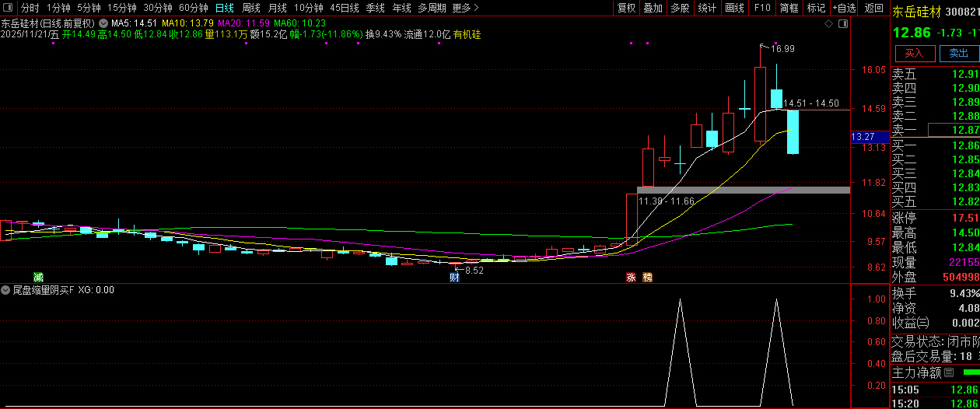Switch to 10分钟 period
This screenshot has width=980, height=409.
(309, 8)
